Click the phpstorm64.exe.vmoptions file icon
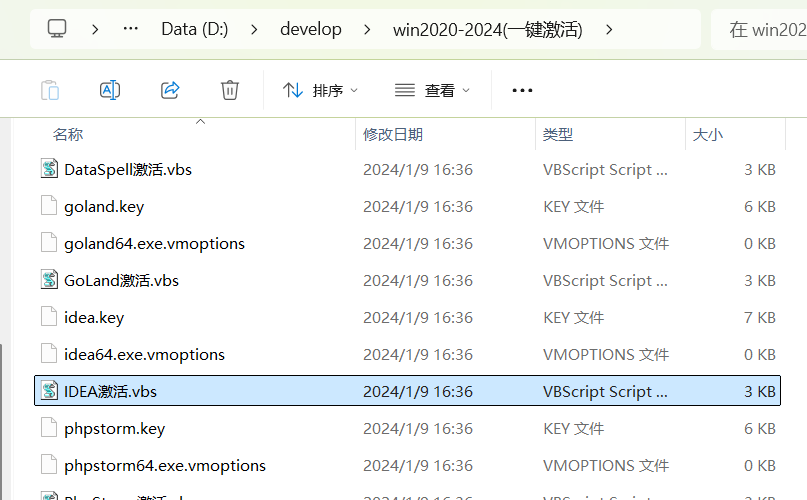 [x=49, y=464]
